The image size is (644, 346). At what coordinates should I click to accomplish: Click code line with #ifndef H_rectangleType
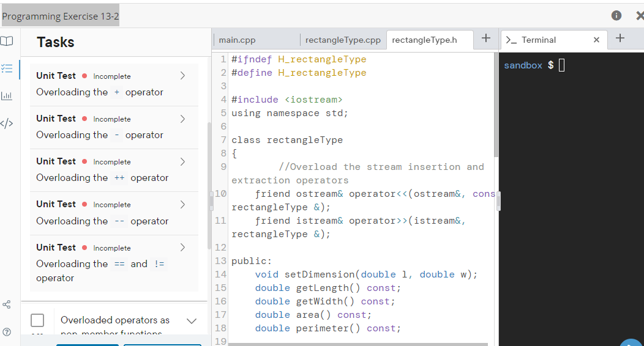click(299, 59)
